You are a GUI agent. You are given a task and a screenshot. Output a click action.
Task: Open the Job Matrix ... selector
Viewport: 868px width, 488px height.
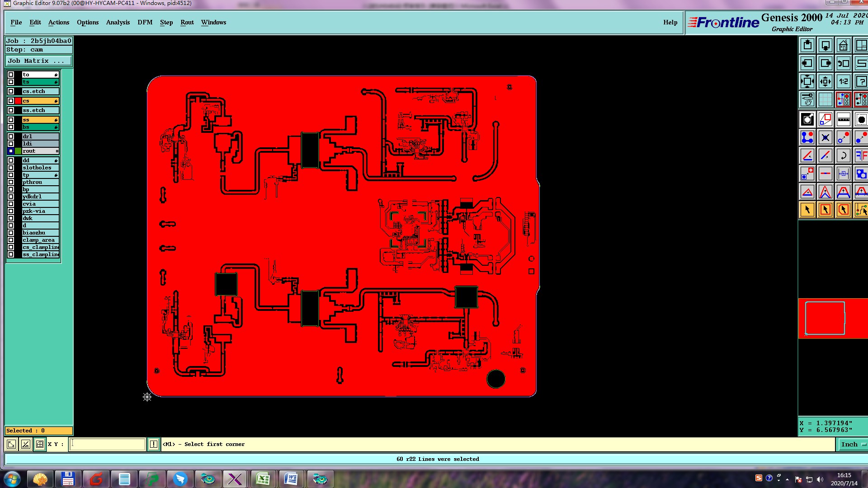point(38,61)
